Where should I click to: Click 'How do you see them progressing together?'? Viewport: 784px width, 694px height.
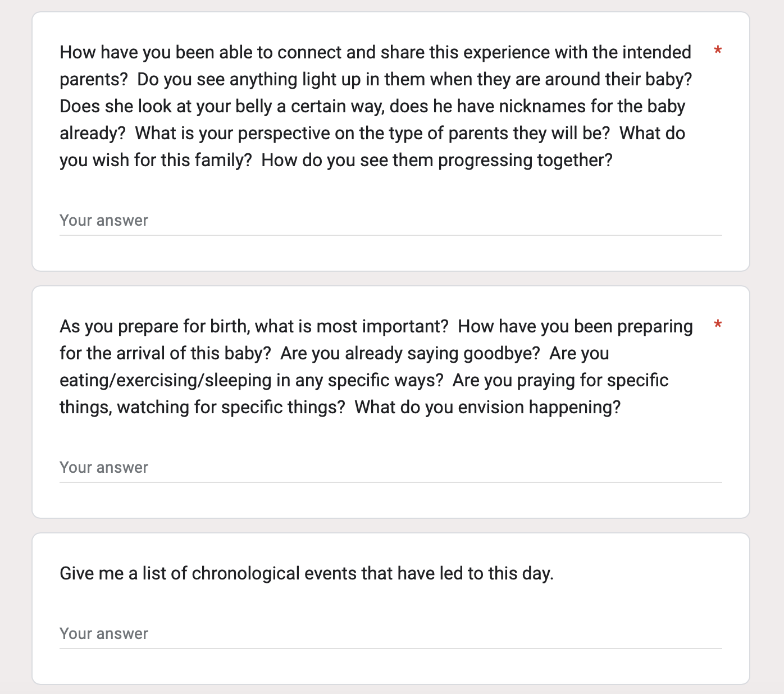click(x=437, y=160)
